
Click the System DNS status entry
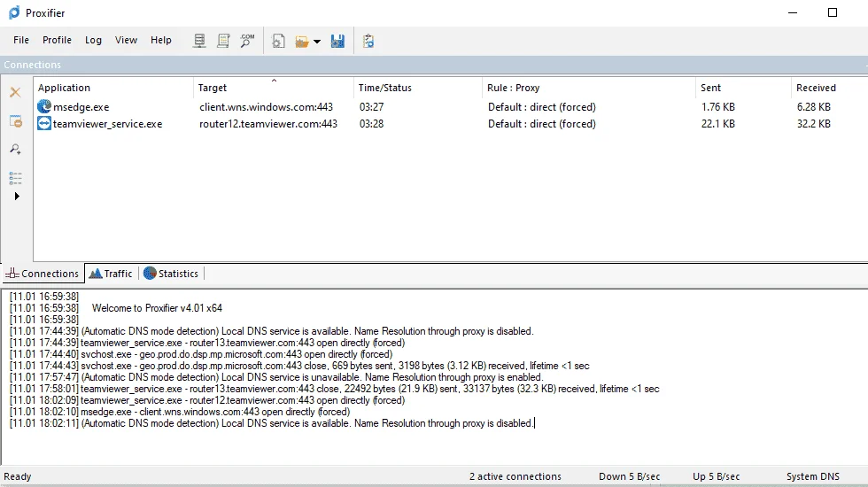pos(813,476)
